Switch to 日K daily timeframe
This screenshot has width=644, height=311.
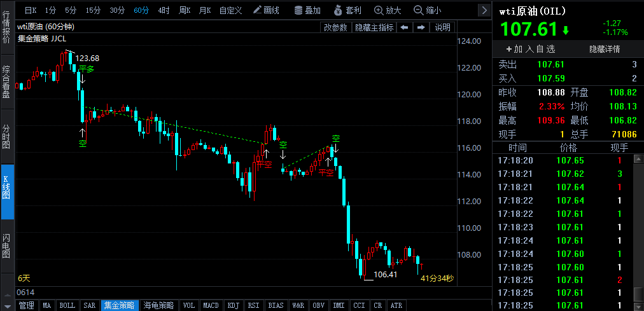pyautogui.click(x=31, y=10)
